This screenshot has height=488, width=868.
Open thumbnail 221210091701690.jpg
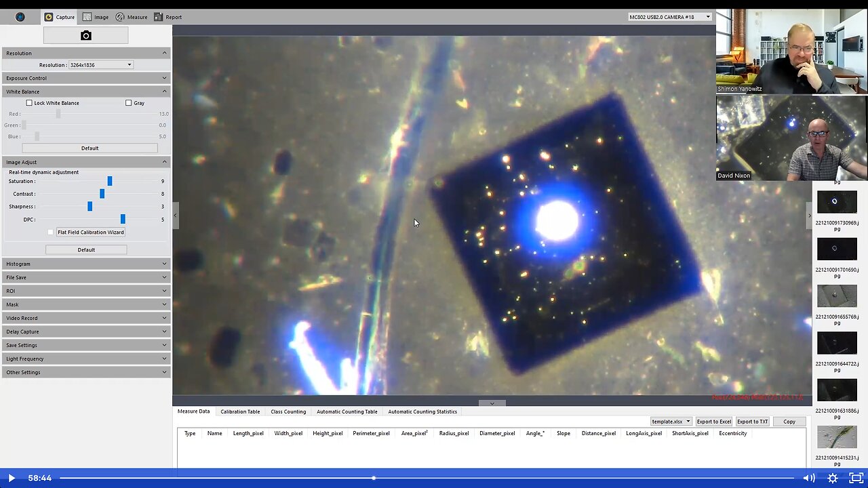click(837, 249)
